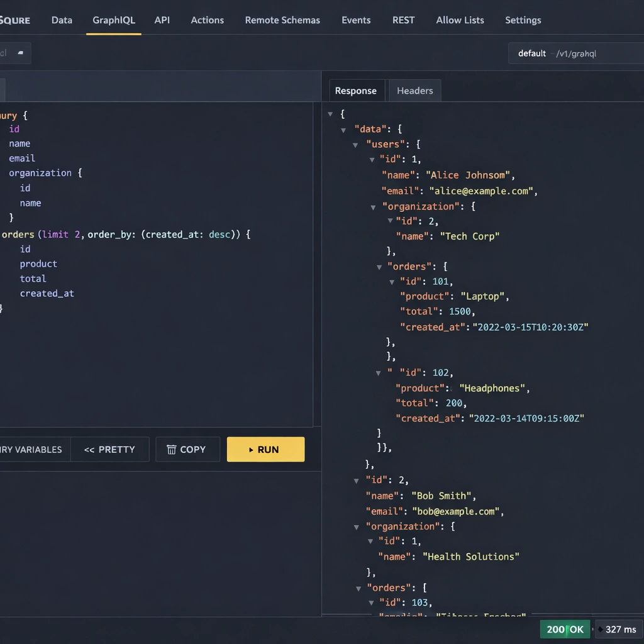The width and height of the screenshot is (644, 644).
Task: Switch to the Headers tab
Action: click(x=414, y=91)
